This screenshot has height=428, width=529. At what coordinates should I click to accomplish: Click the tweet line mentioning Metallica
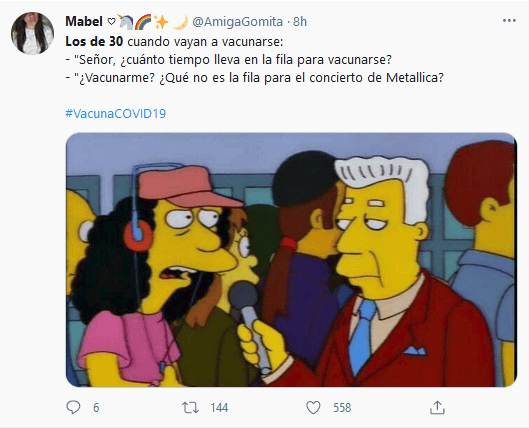254,78
